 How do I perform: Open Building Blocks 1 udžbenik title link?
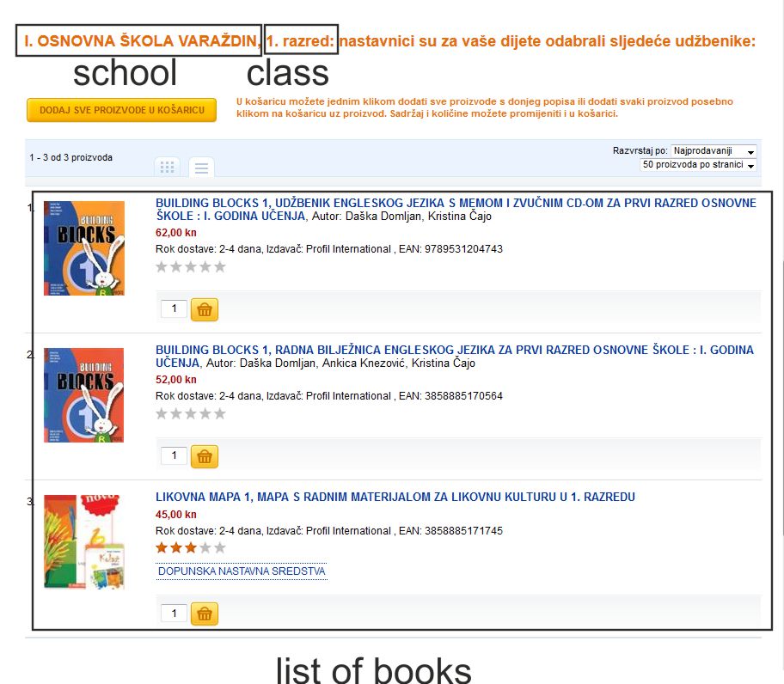coord(456,210)
